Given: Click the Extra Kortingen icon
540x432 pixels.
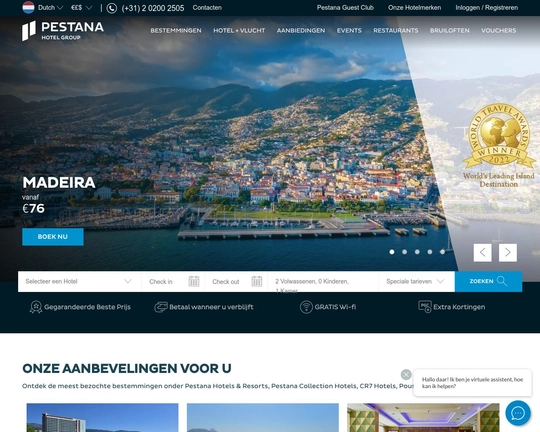Looking at the screenshot, I should [425, 307].
